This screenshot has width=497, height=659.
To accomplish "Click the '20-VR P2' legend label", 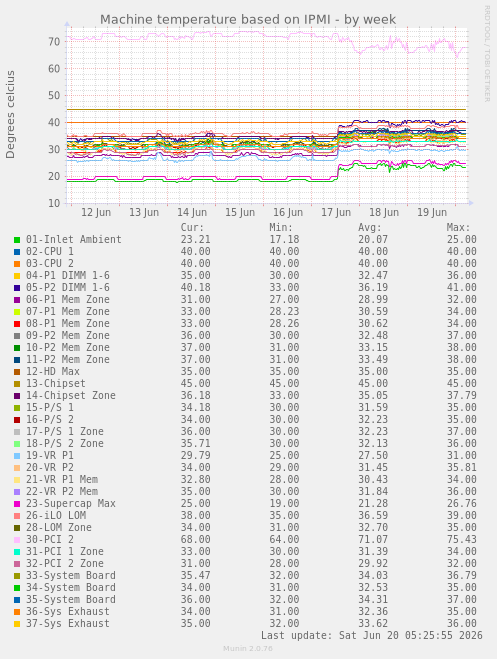I will (x=50, y=467).
